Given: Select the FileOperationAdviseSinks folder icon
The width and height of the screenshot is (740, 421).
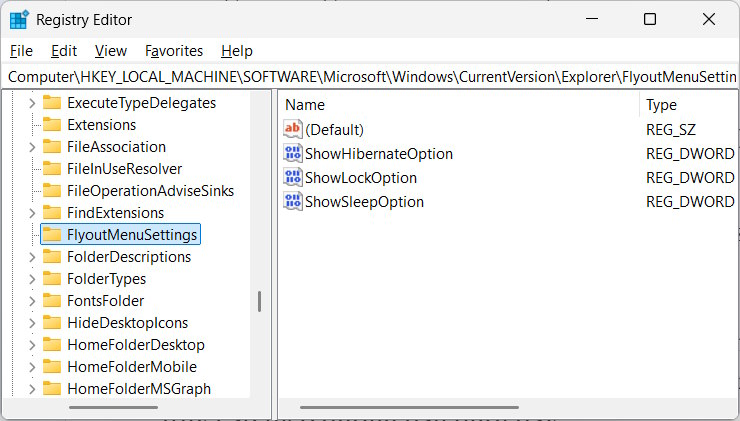Looking at the screenshot, I should click(x=52, y=191).
